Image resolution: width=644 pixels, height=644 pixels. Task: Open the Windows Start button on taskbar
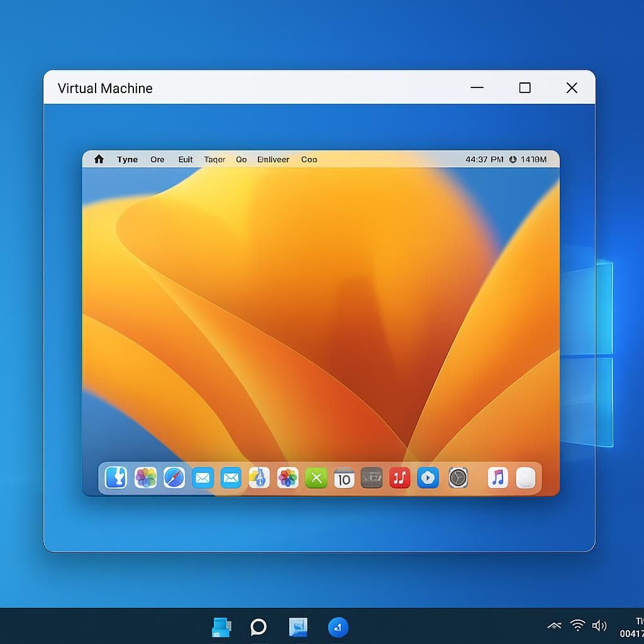pos(221,627)
